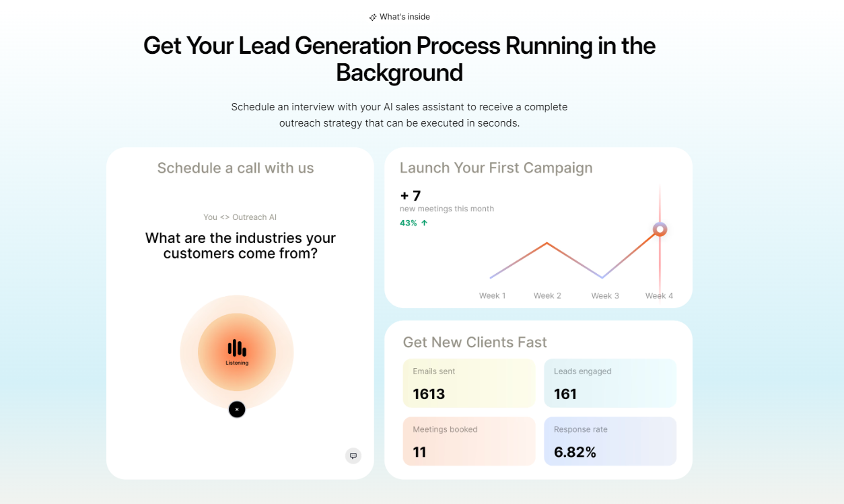Click the industries question text

[x=240, y=246]
